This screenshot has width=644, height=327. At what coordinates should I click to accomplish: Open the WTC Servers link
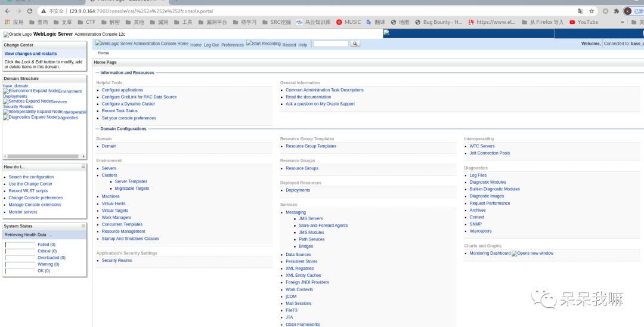tap(482, 146)
